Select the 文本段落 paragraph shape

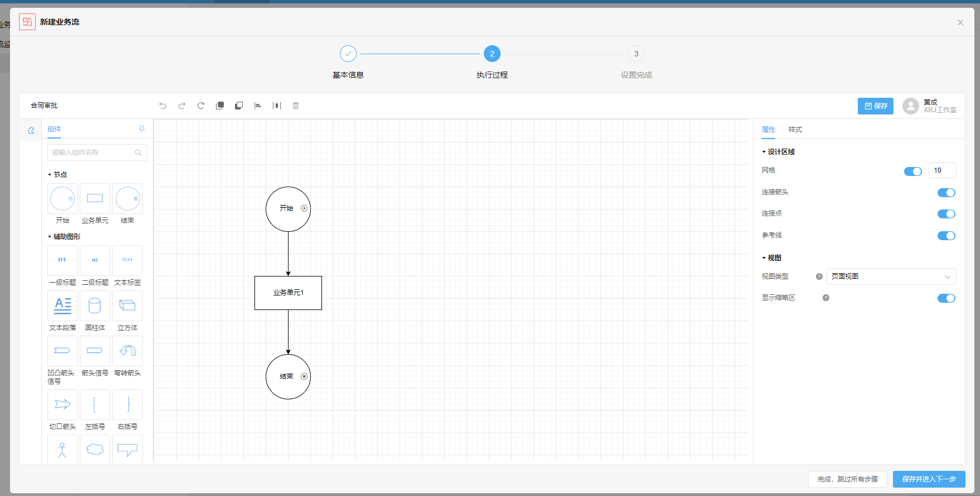coord(63,306)
